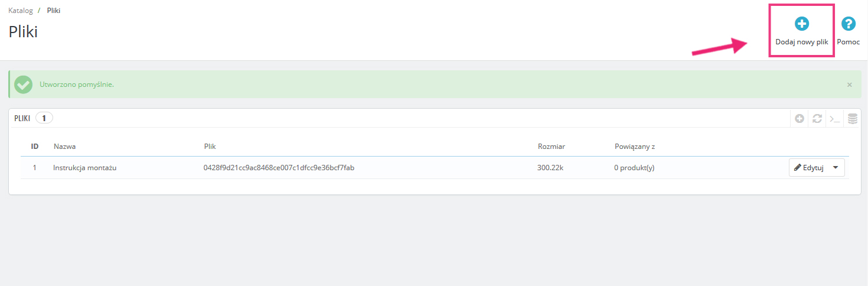Click the Pliki breadcrumb item
The height and width of the screenshot is (286, 868).
[54, 11]
